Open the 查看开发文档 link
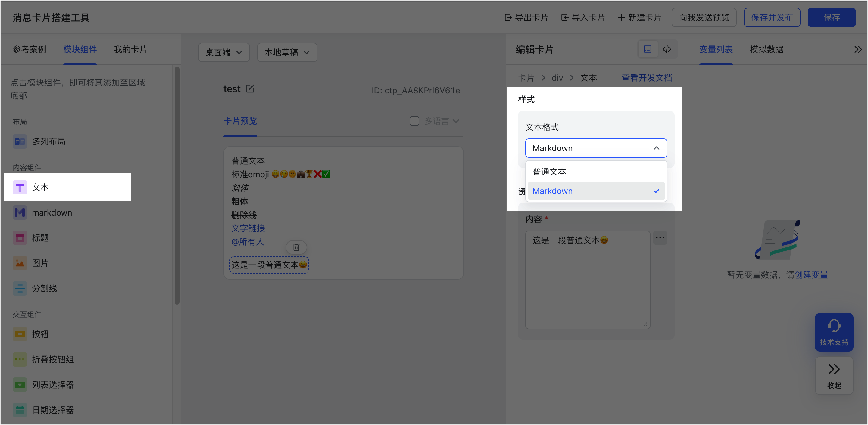The image size is (868, 425). [646, 78]
